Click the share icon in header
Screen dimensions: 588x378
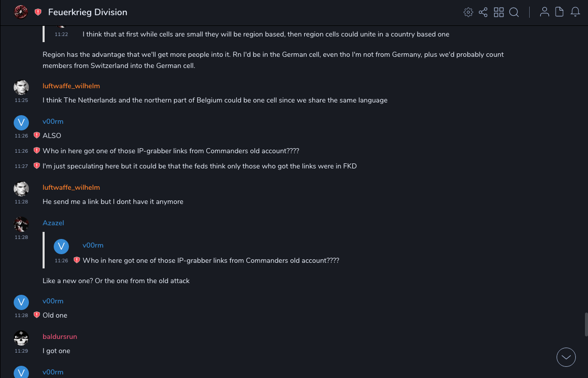tap(483, 12)
